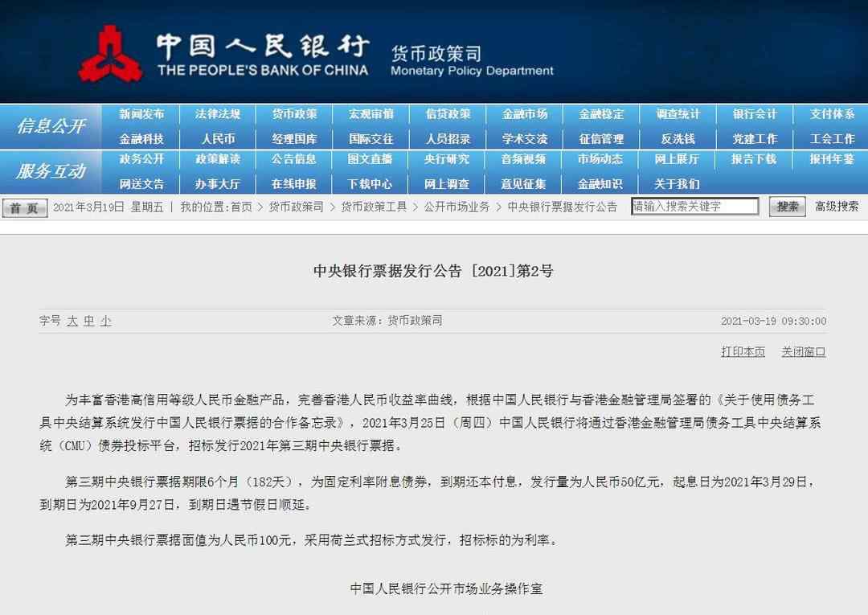Open 政务公开 in service menu
Viewport: 868px width, 615px height.
tap(141, 159)
